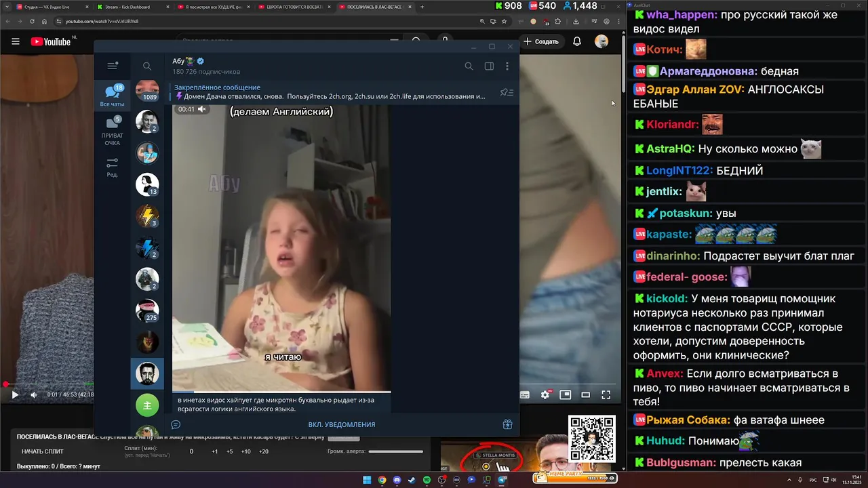Screen dimensions: 868x488
Task: Click the +1 split minutes button
Action: tap(215, 451)
